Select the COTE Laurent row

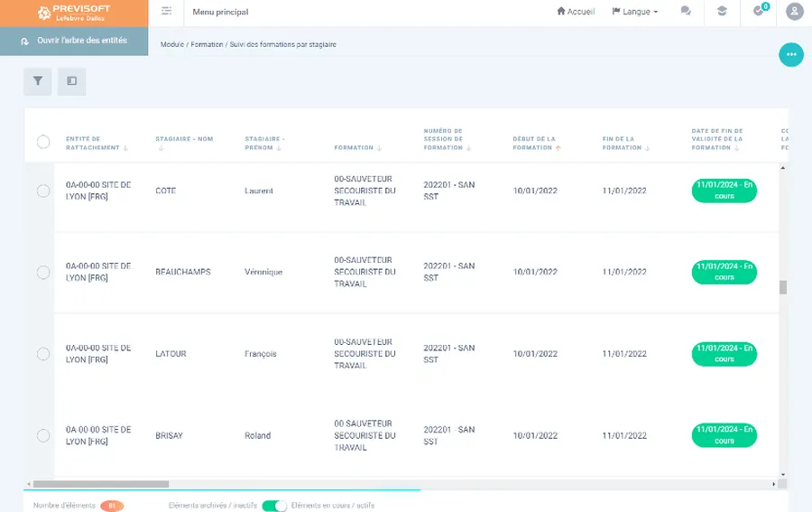pos(43,191)
